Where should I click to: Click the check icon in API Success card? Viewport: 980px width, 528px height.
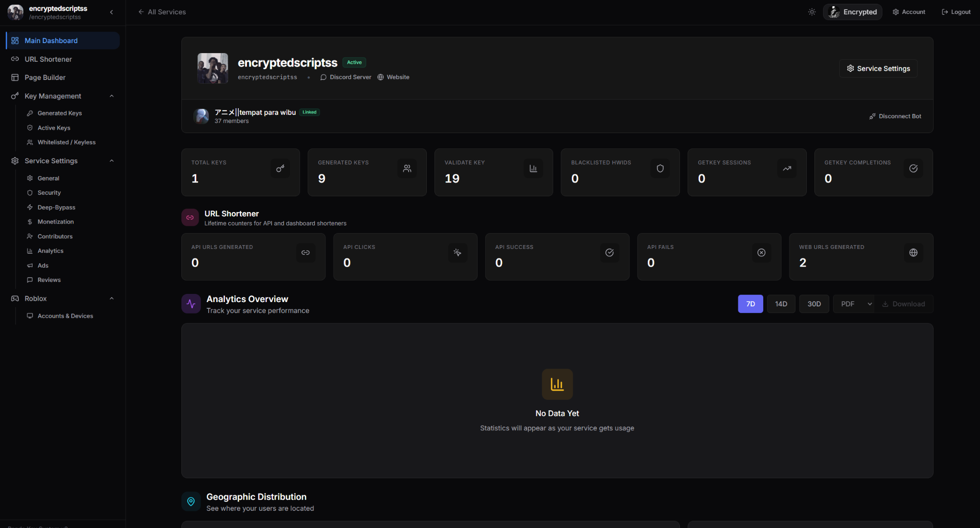pos(610,253)
